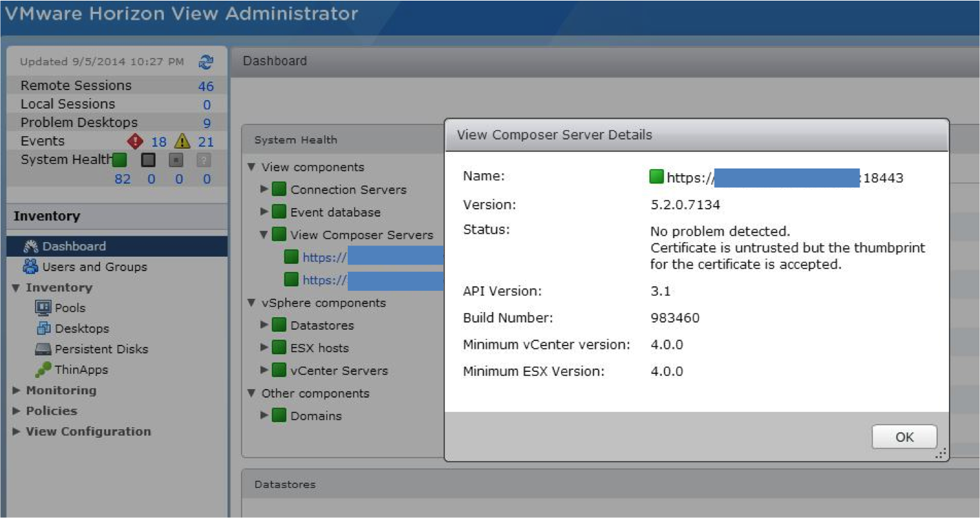The image size is (980, 518).
Task: Select the first View Composer server https link
Action: 373,257
